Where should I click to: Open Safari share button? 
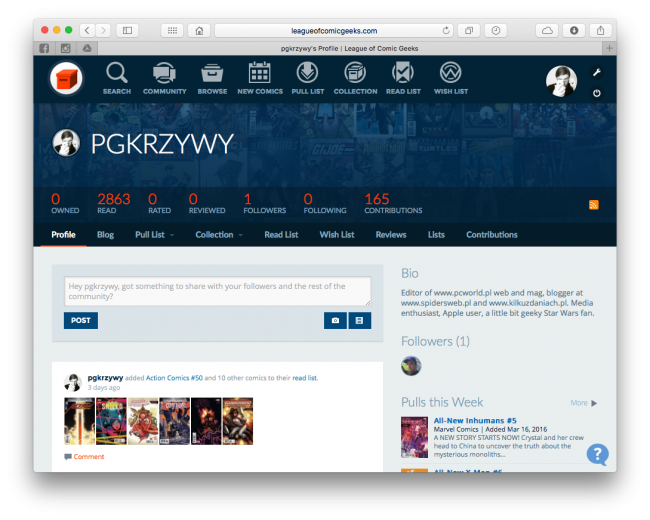(600, 30)
